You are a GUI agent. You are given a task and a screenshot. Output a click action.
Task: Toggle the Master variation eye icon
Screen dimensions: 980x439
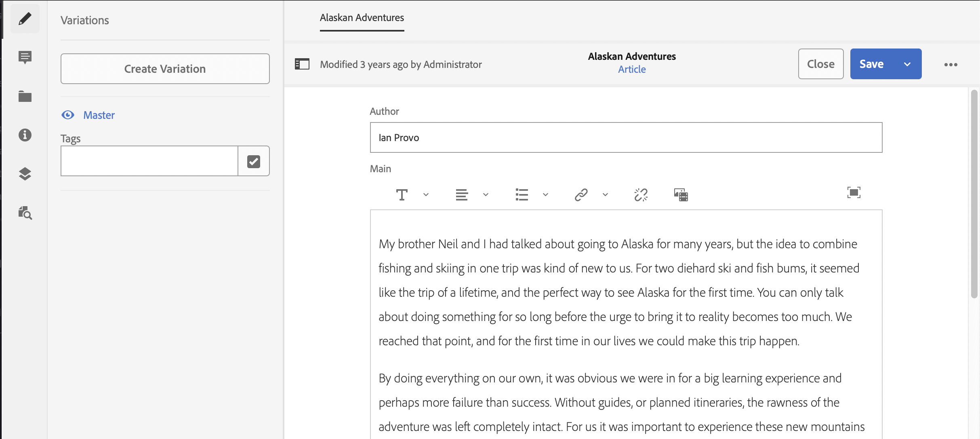(68, 115)
